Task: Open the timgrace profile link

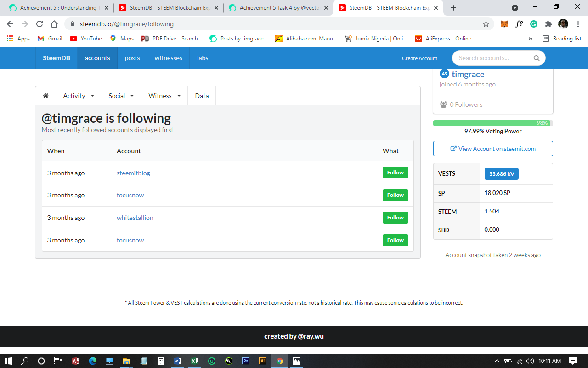Action: tap(468, 74)
